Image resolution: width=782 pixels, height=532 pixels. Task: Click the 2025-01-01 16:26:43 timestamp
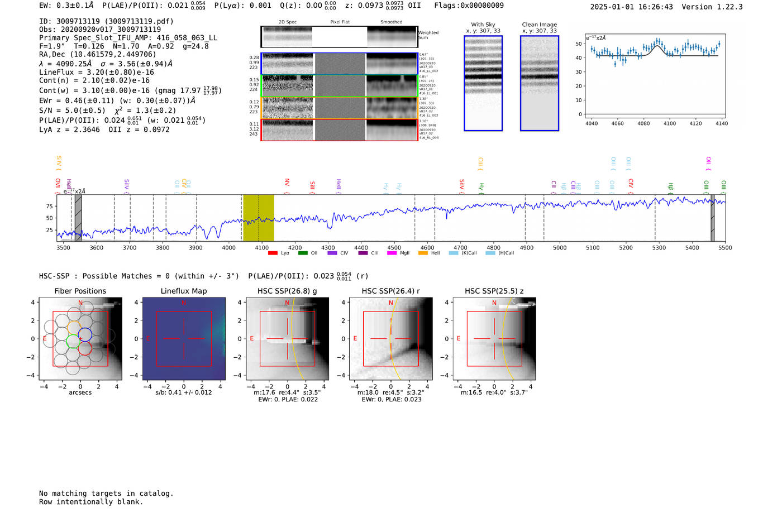point(631,7)
